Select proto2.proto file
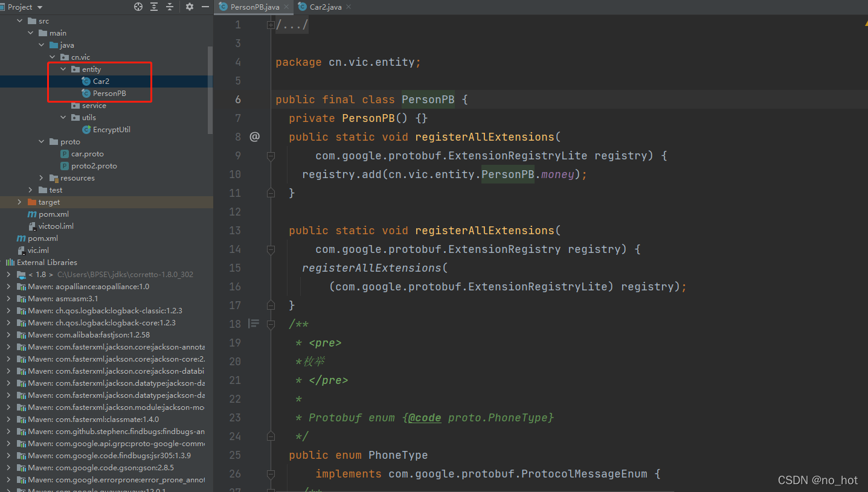The height and width of the screenshot is (492, 868). tap(94, 166)
